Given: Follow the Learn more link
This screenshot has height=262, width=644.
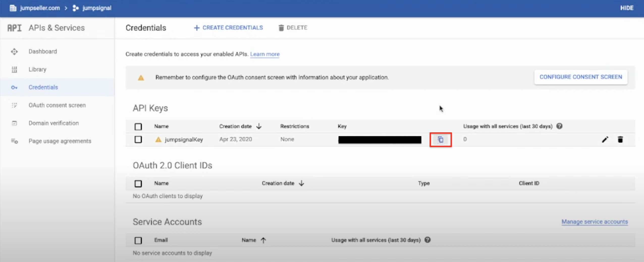Looking at the screenshot, I should (265, 54).
